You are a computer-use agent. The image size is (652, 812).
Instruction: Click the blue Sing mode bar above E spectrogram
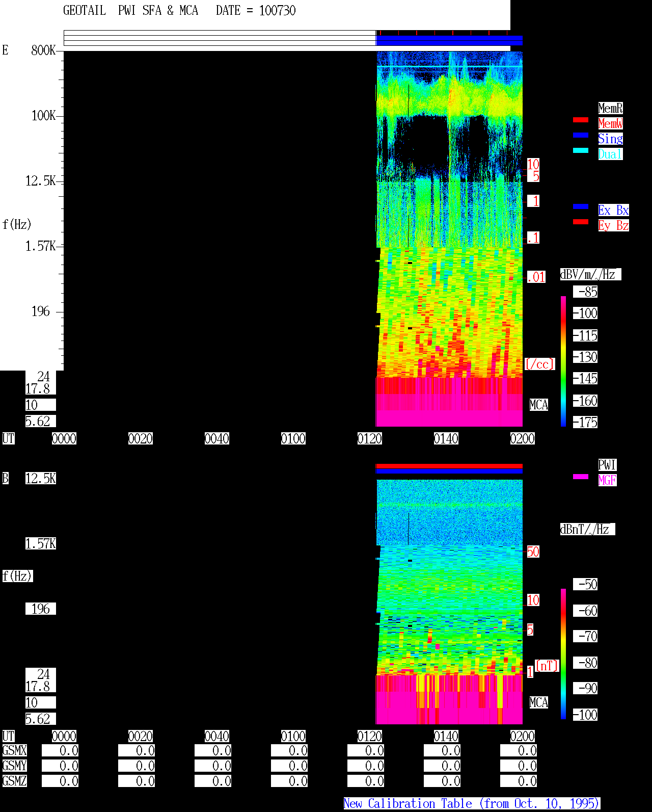pos(449,41)
